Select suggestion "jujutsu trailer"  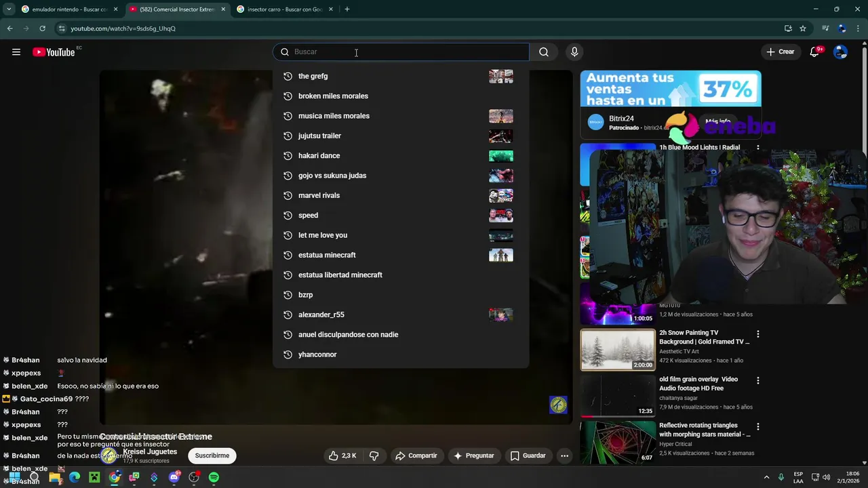click(401, 136)
